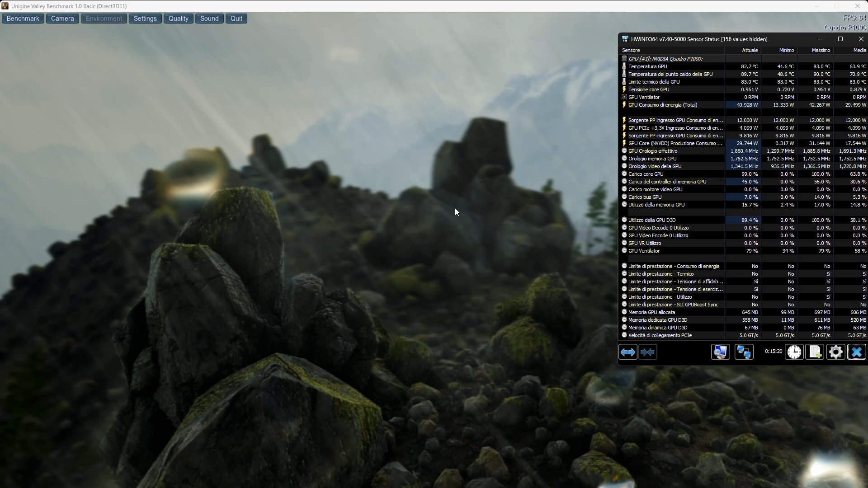Click the Massimo column header

[x=815, y=50]
